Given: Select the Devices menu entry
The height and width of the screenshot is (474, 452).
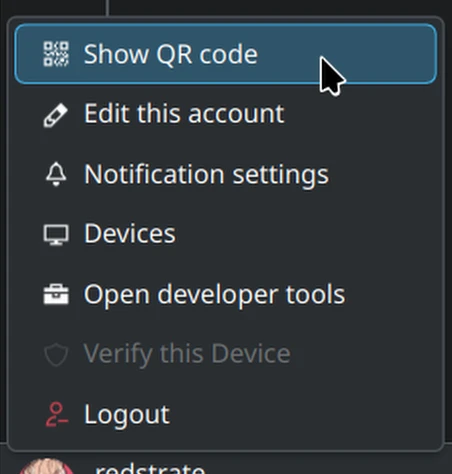Looking at the screenshot, I should pos(226,234).
